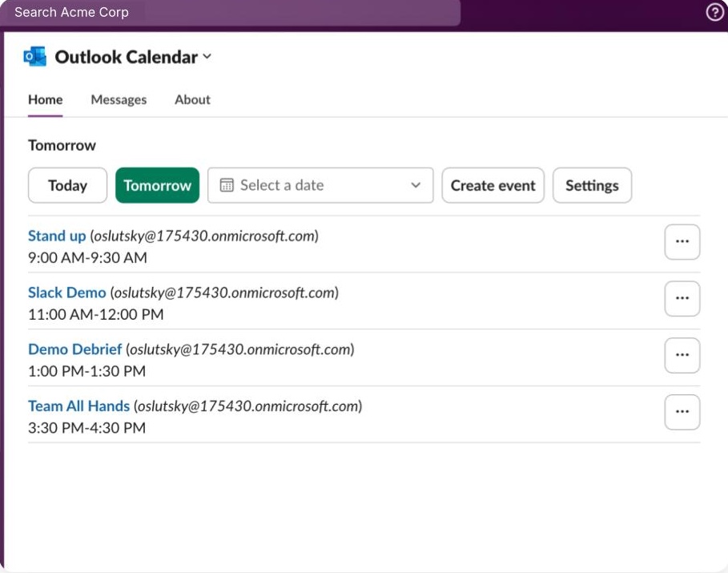
Task: Switch to the Messages tab
Action: coord(119,99)
